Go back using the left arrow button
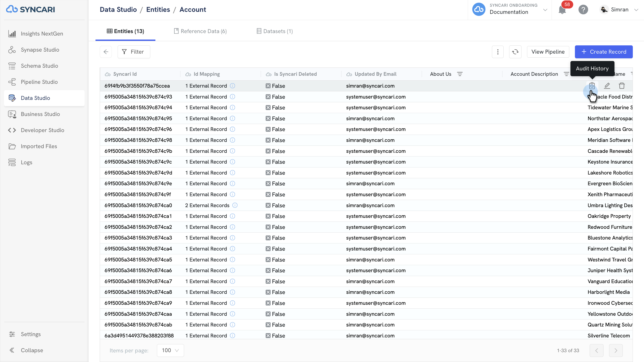Image resolution: width=644 pixels, height=362 pixels. click(x=106, y=52)
